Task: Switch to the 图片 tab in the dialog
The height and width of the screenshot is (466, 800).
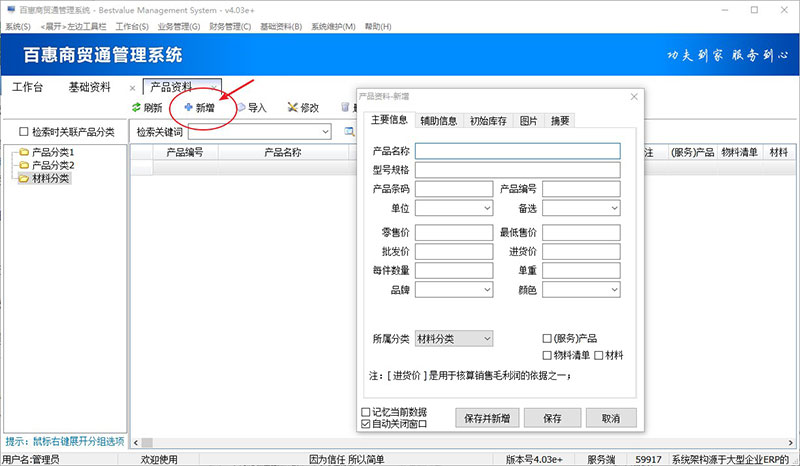Action: pos(529,120)
